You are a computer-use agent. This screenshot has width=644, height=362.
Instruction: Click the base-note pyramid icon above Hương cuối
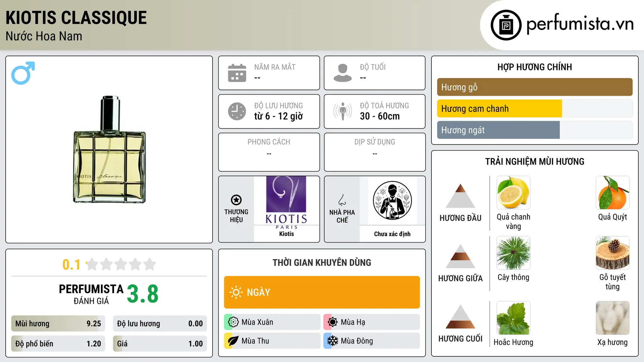[460, 316]
